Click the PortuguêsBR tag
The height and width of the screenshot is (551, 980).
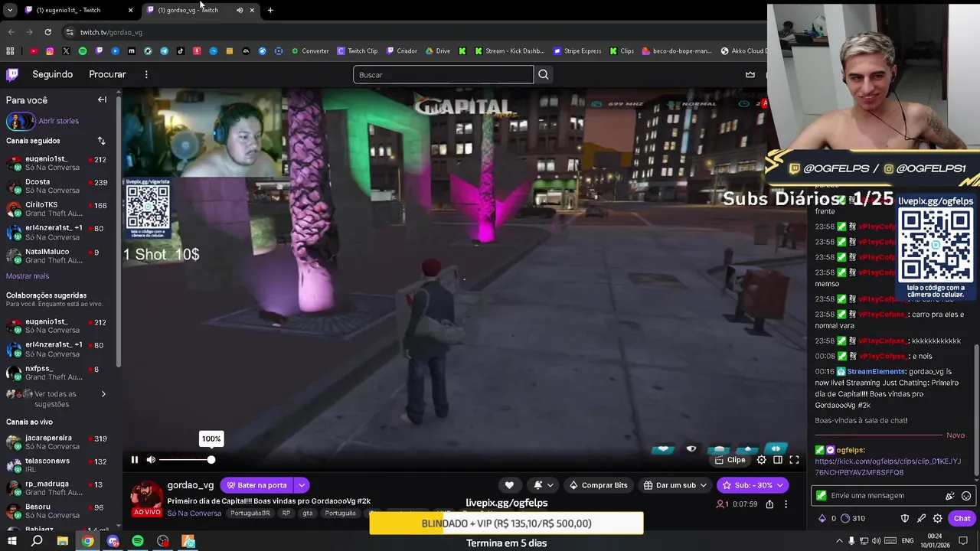tap(250, 514)
